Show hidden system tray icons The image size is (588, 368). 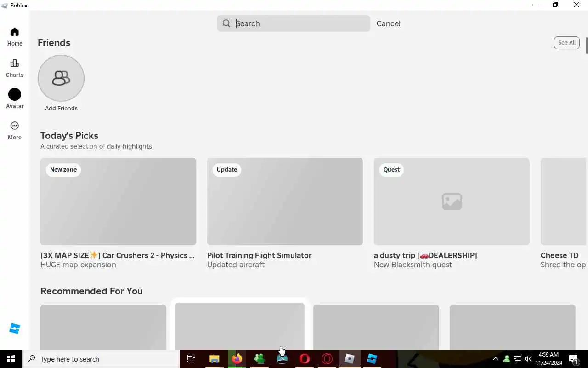[496, 359]
